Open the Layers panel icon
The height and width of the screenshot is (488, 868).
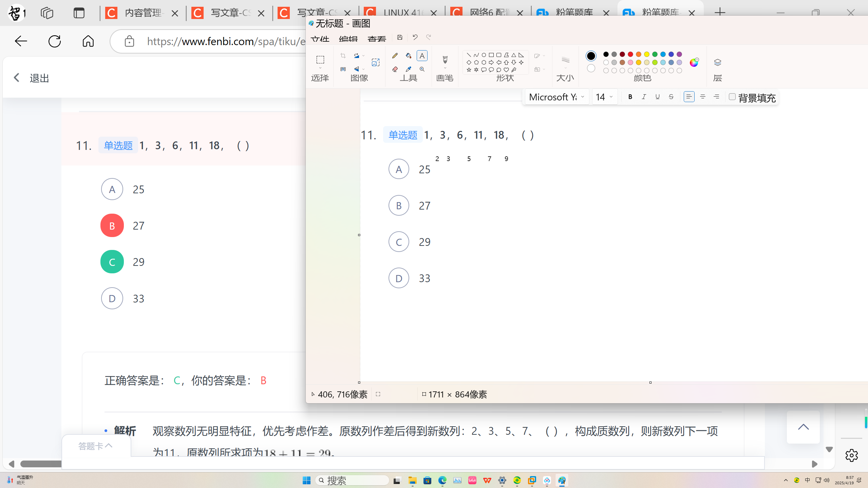(x=717, y=63)
